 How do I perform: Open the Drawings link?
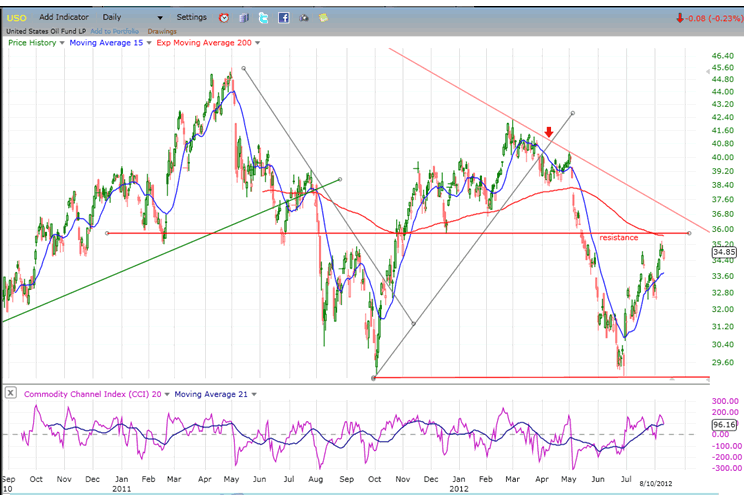click(x=162, y=31)
